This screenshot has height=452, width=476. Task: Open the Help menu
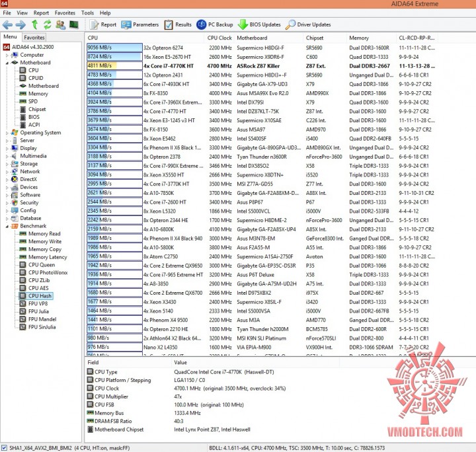105,13
